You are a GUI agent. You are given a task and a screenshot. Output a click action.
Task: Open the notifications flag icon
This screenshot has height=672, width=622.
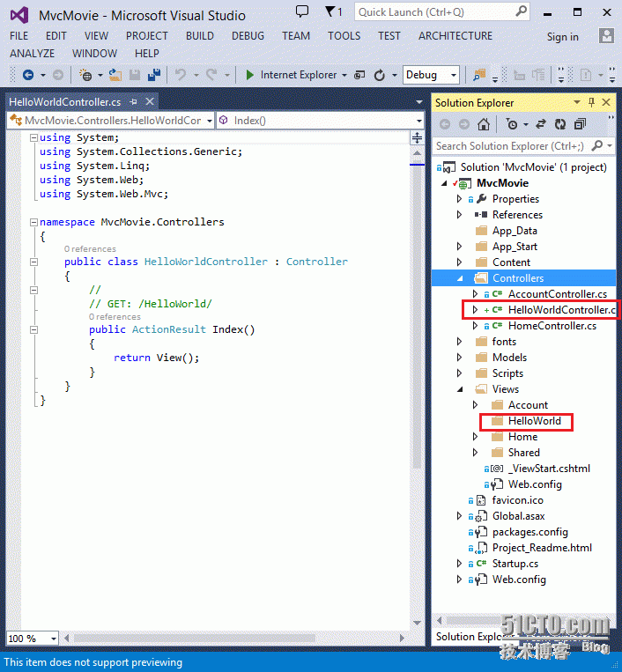coord(330,11)
